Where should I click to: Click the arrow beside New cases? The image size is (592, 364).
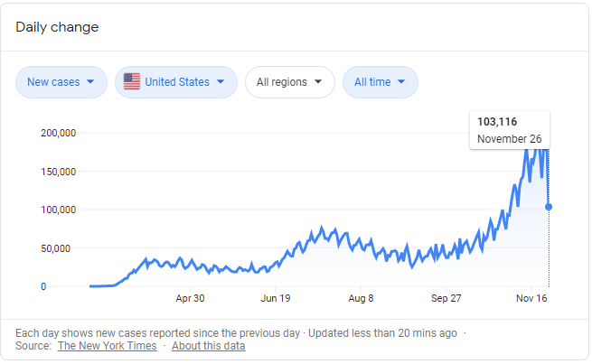click(89, 82)
